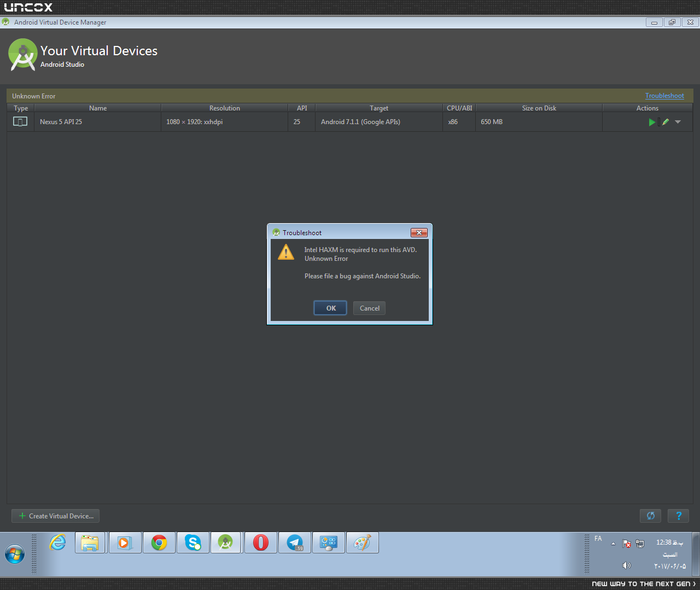Sort devices by the API column header
Image resolution: width=700 pixels, height=590 pixels.
tap(302, 108)
